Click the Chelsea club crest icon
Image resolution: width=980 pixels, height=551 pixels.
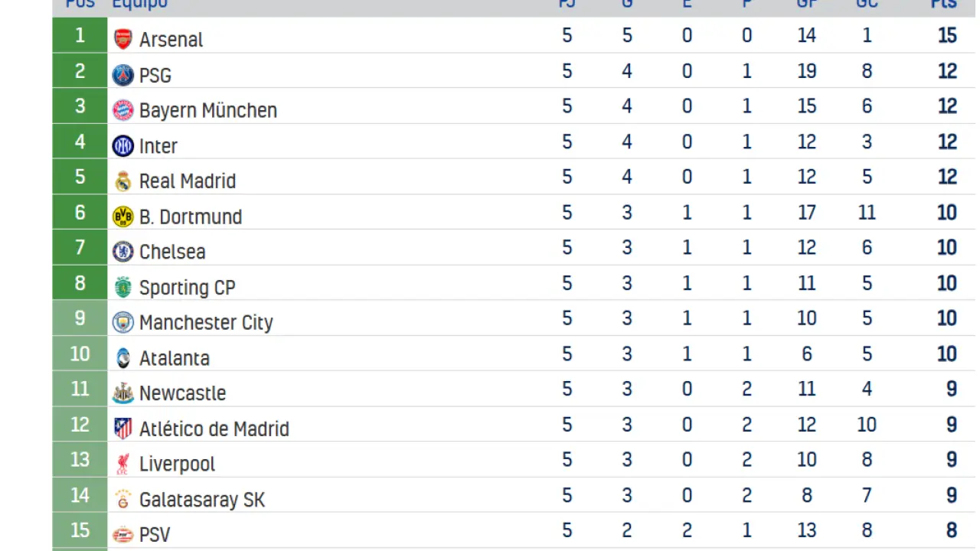[122, 252]
